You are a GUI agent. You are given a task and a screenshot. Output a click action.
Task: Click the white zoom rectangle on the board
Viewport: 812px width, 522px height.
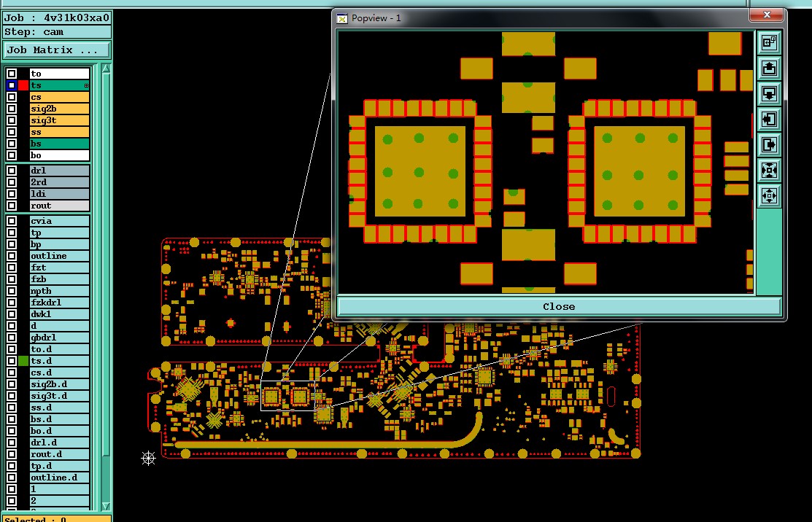[288, 396]
